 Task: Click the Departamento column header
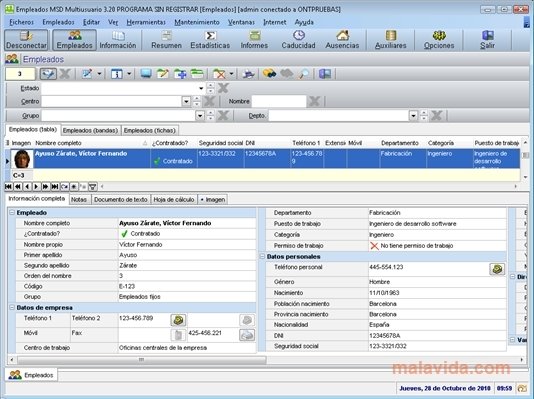(x=402, y=143)
